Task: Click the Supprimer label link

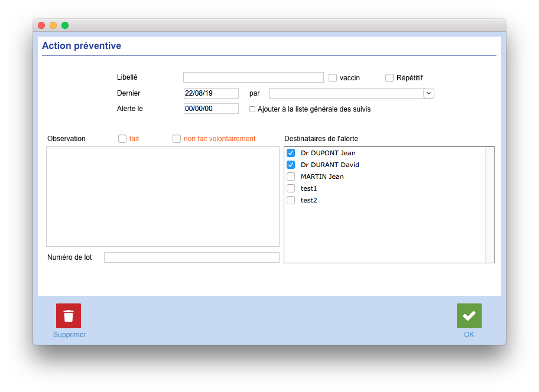Action: (x=69, y=335)
